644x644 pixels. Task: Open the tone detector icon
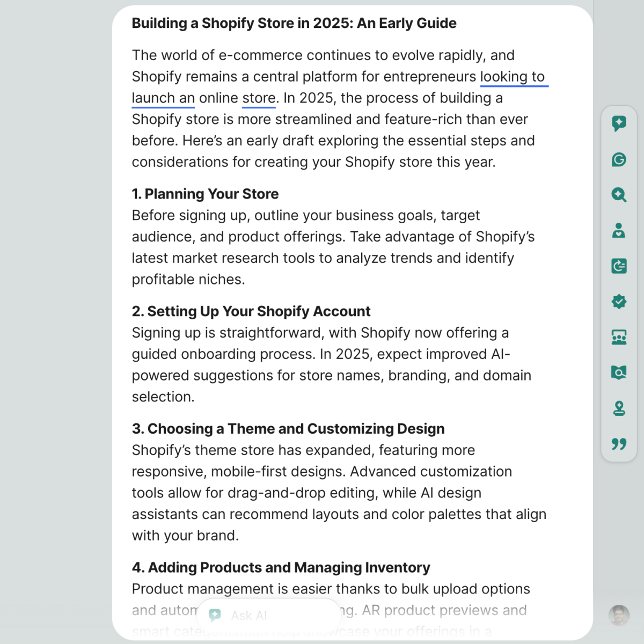(x=619, y=231)
